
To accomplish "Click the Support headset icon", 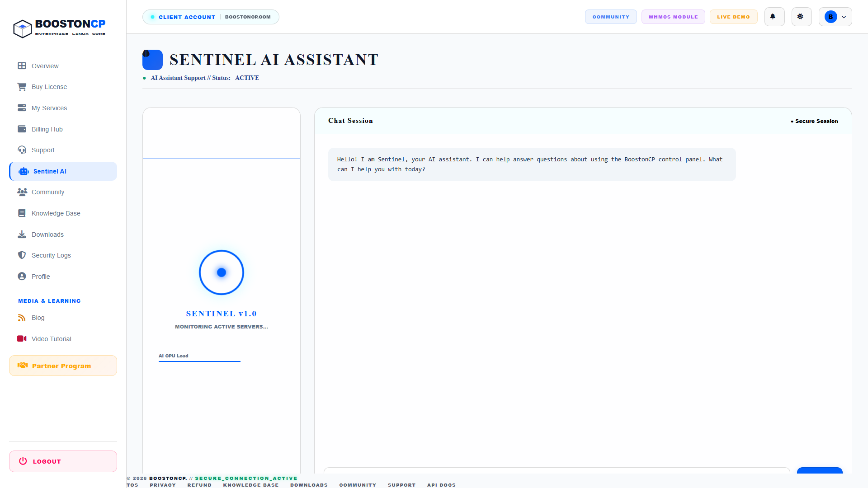I will (x=22, y=150).
